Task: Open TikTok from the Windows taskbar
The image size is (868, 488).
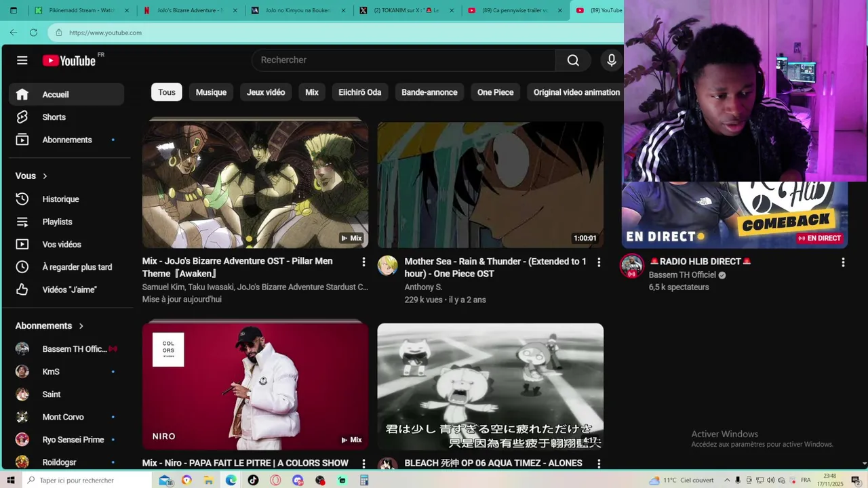Action: (x=253, y=480)
